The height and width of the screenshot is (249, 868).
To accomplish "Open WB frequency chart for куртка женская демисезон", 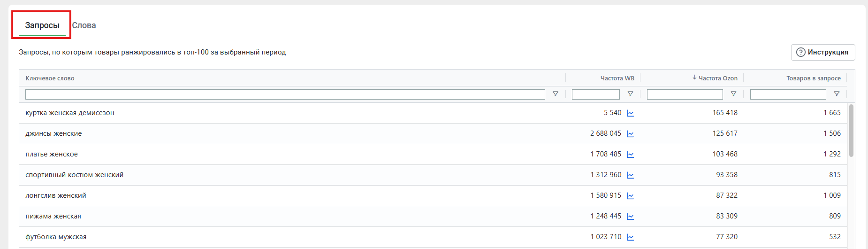I will (x=630, y=113).
